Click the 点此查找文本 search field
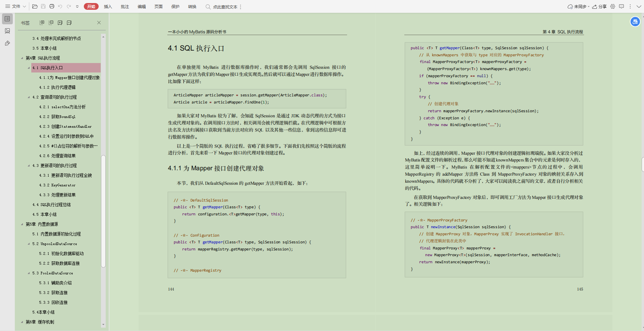The height and width of the screenshot is (331, 644). click(222, 7)
